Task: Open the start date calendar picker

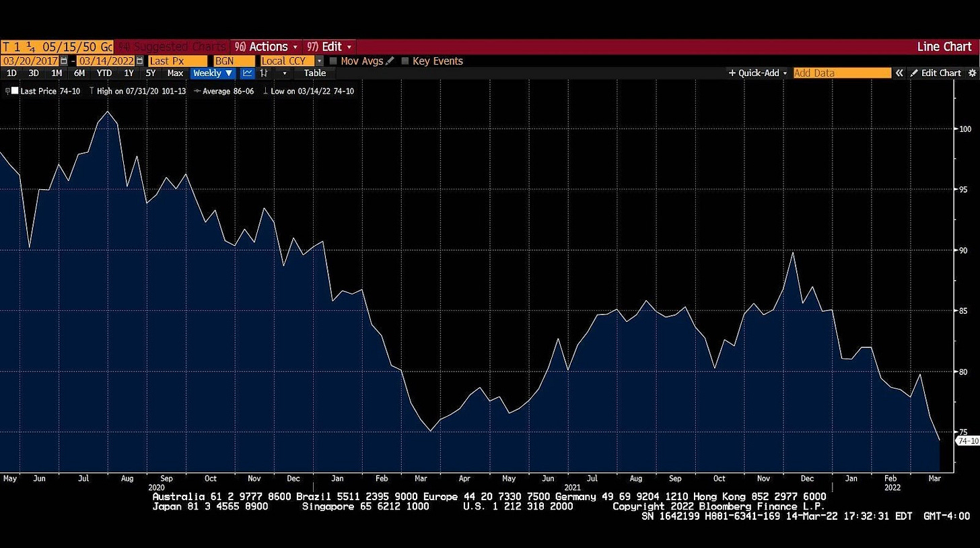Action: pos(64,61)
